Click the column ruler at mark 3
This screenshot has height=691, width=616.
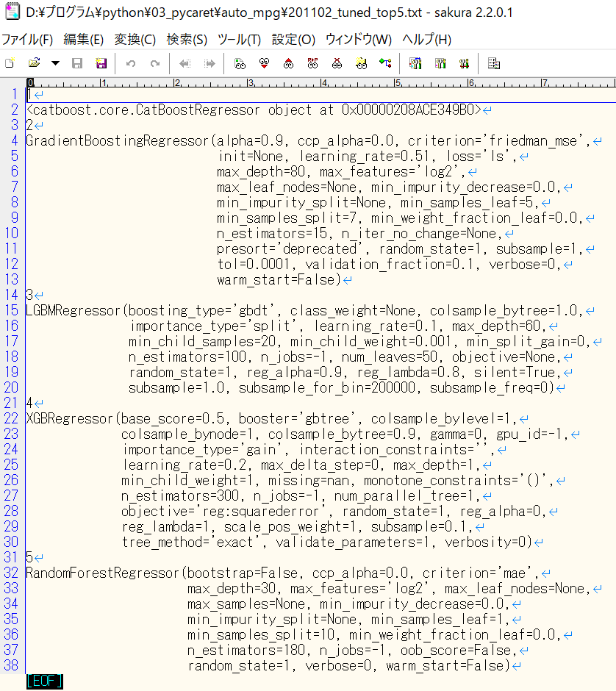pos(250,82)
